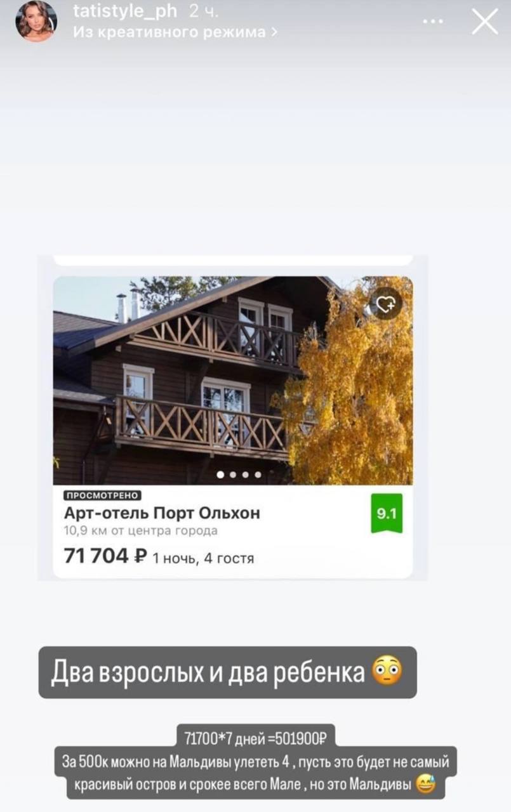This screenshot has width=511, height=812.
Task: Add hotel to favorites with heart icon
Action: (386, 304)
